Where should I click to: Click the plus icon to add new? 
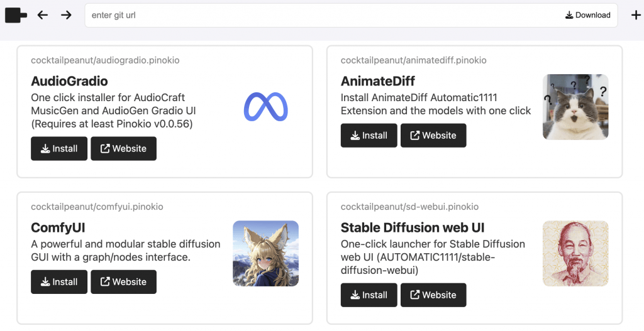[x=635, y=15]
